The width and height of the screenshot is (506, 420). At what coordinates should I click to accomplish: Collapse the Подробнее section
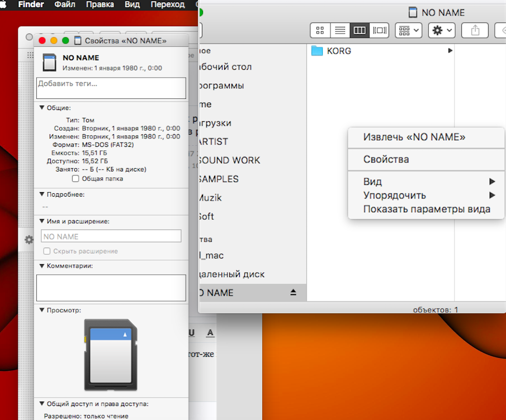point(42,194)
